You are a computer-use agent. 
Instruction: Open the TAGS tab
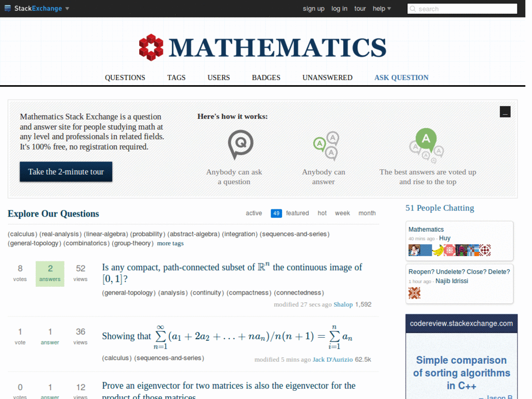click(177, 77)
